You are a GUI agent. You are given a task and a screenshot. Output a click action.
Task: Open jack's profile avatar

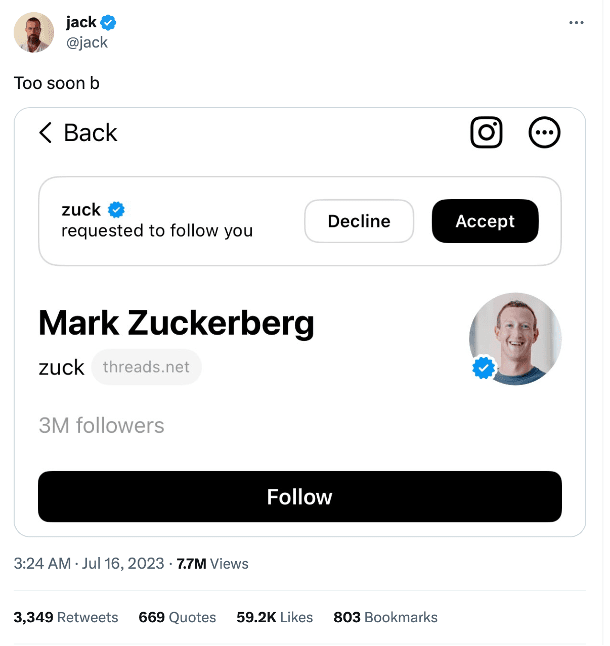34,33
